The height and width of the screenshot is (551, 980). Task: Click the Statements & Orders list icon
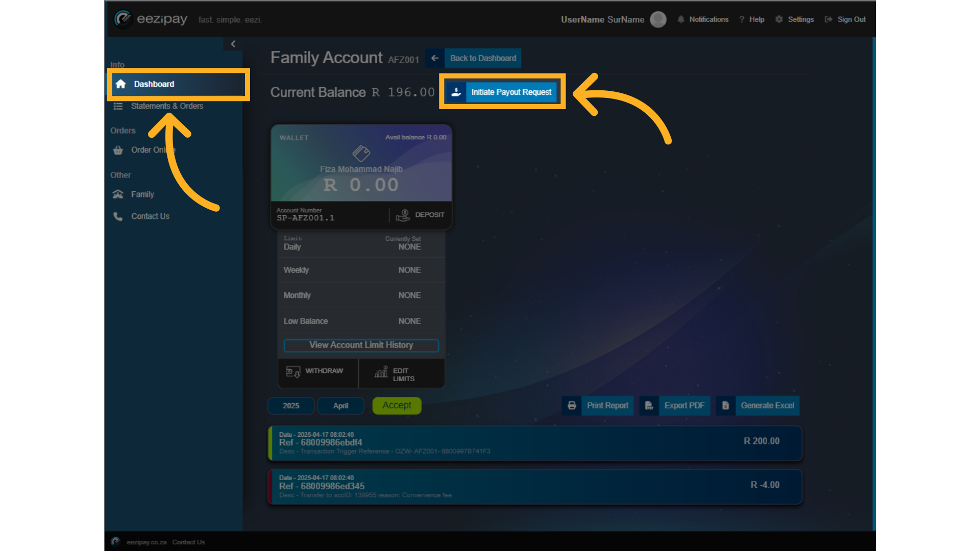[118, 106]
